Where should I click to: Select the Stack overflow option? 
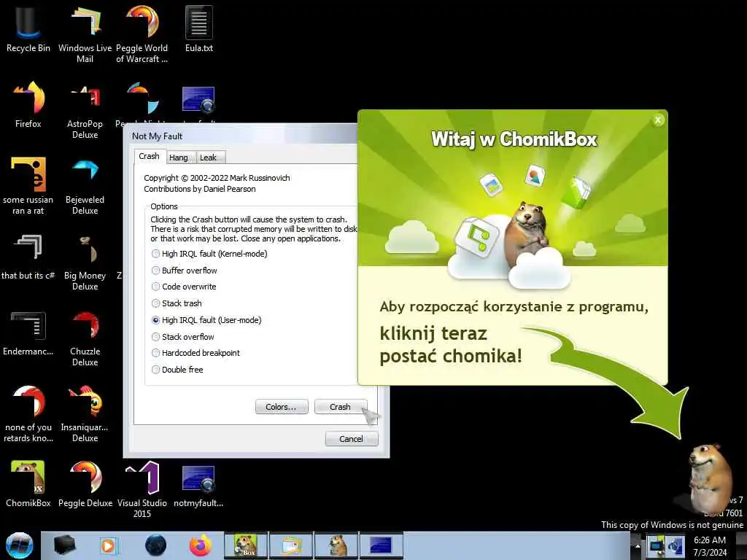(183, 337)
